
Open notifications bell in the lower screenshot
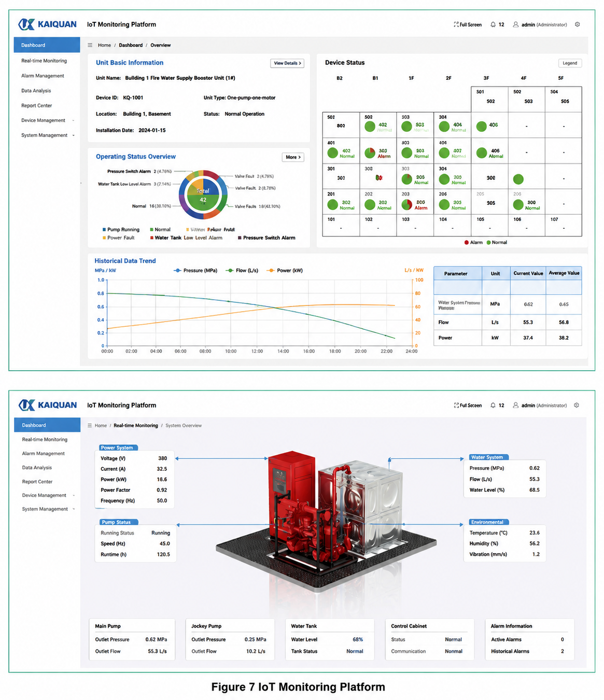tap(493, 405)
